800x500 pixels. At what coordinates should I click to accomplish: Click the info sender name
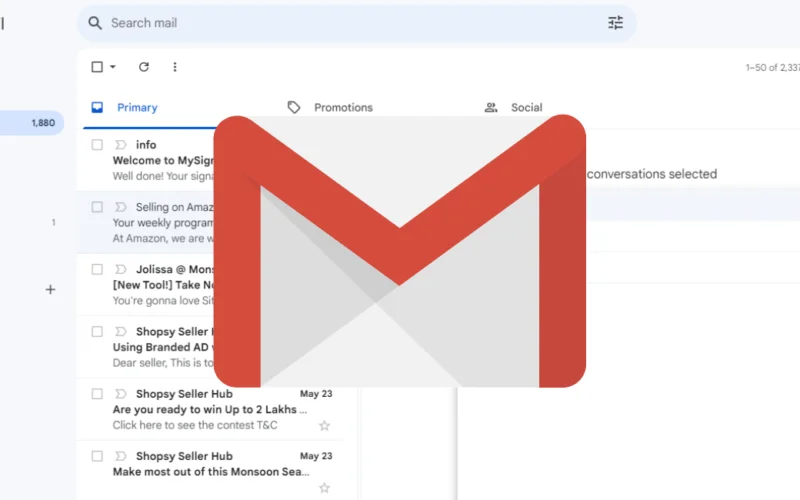[146, 145]
